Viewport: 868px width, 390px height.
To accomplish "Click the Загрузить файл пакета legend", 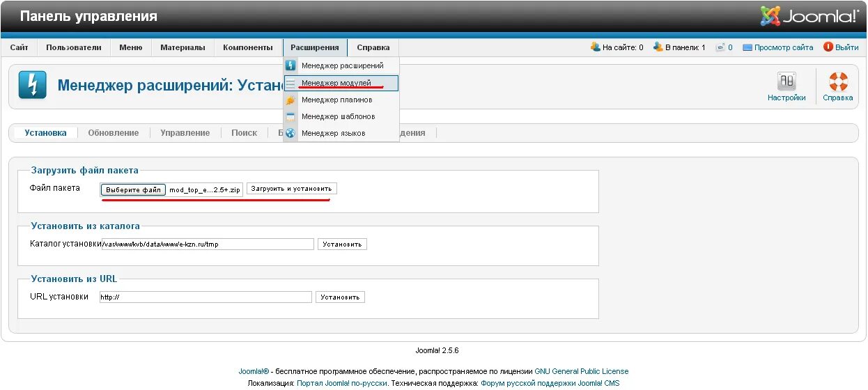I will click(x=85, y=170).
